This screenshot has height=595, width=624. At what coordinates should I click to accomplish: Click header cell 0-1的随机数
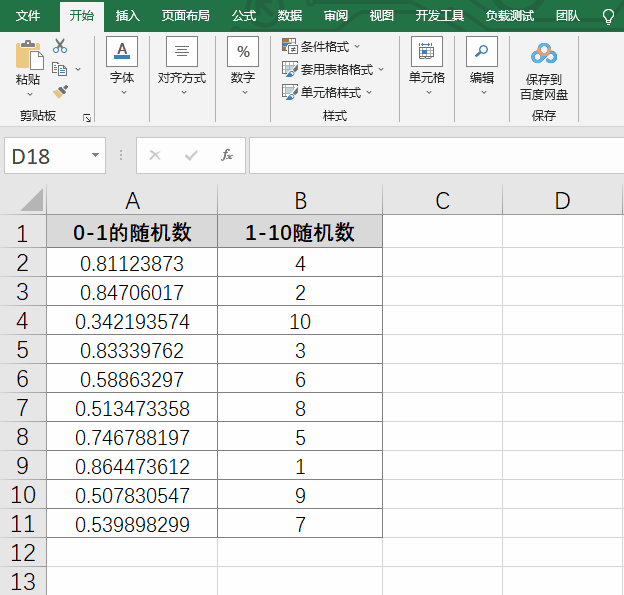point(132,232)
